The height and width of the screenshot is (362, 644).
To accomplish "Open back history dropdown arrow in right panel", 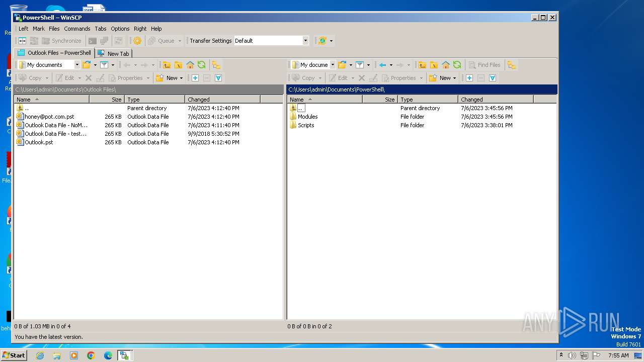I will coord(391,65).
